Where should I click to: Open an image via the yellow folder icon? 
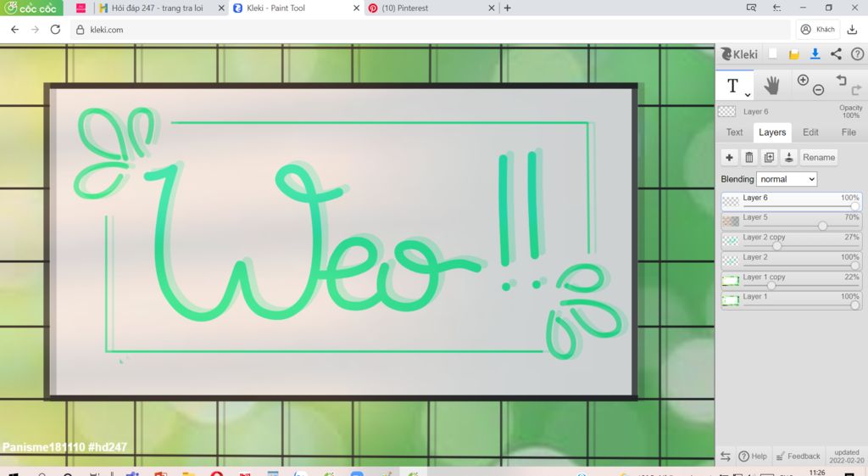tap(793, 54)
